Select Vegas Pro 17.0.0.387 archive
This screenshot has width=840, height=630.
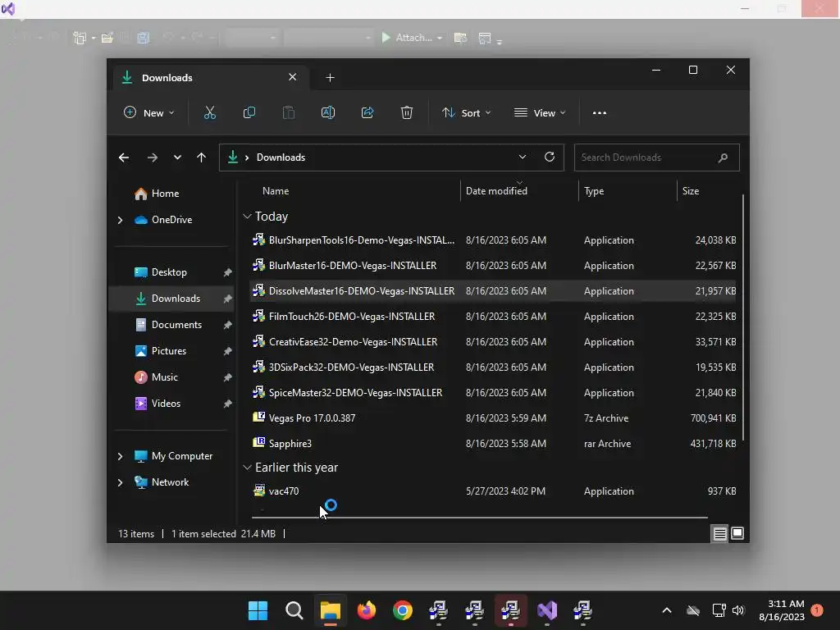pyautogui.click(x=493, y=418)
